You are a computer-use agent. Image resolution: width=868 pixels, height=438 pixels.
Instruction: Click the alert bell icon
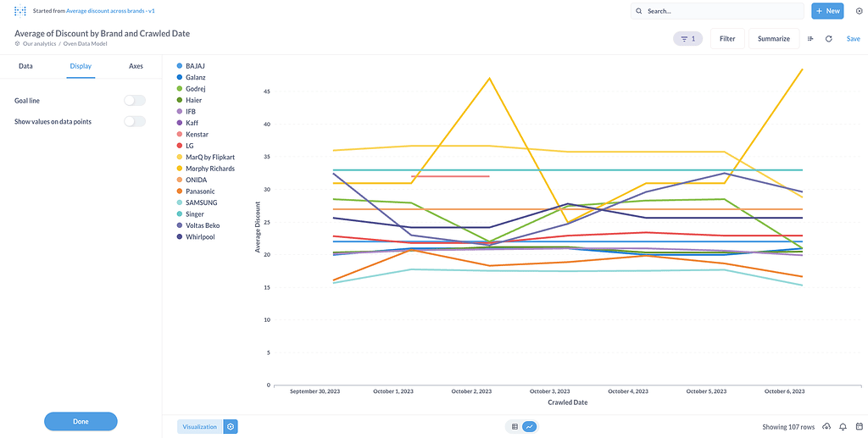click(843, 427)
